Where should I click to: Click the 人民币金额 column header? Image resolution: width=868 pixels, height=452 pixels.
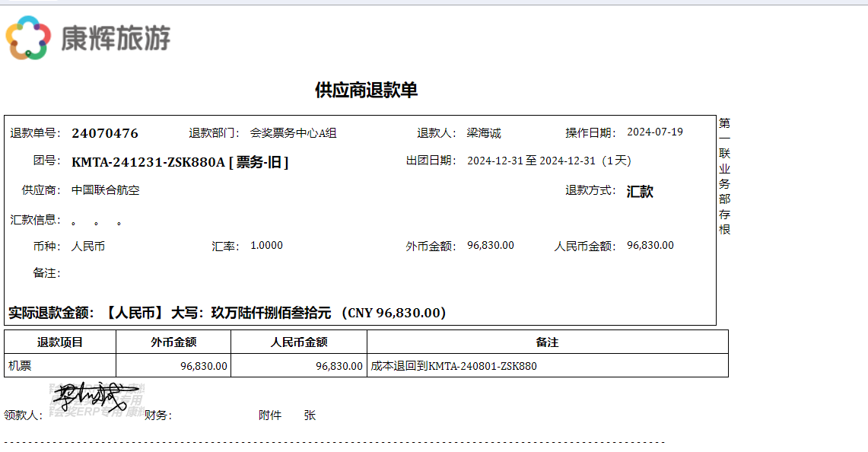click(299, 342)
